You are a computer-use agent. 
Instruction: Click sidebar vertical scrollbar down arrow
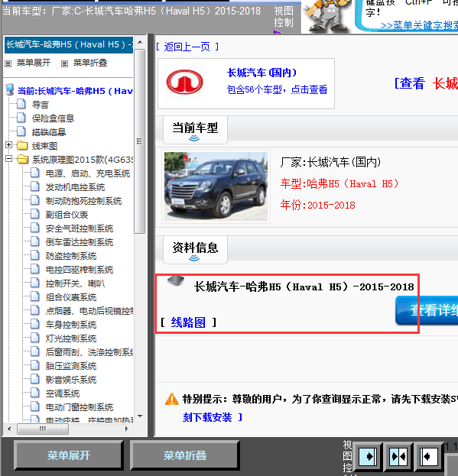click(x=140, y=416)
